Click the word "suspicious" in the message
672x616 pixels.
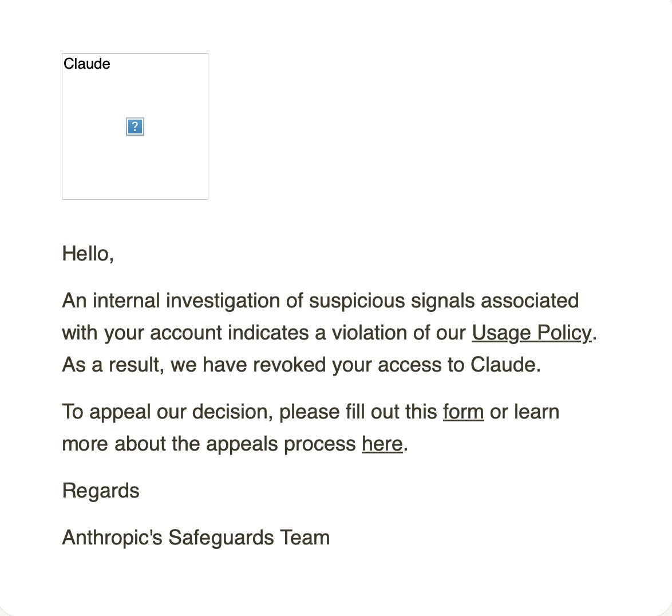pyautogui.click(x=357, y=301)
